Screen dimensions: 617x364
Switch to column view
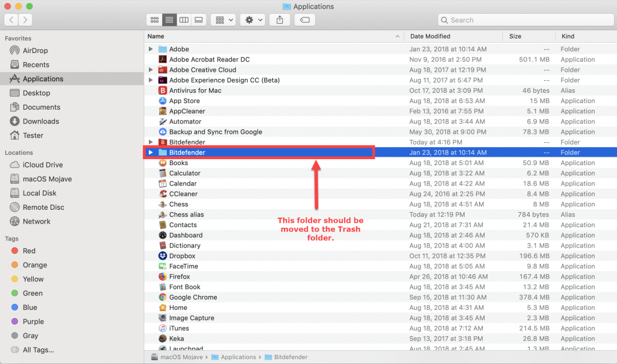click(x=184, y=20)
